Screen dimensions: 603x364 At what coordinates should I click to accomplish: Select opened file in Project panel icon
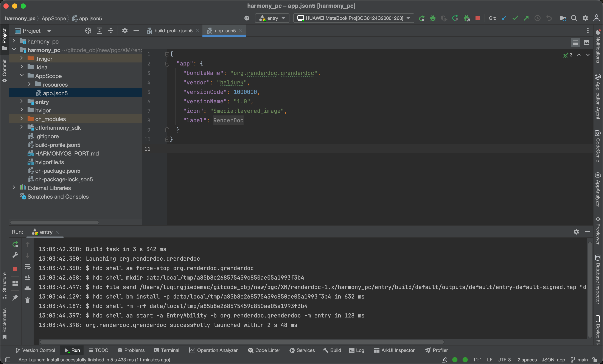coord(88,31)
